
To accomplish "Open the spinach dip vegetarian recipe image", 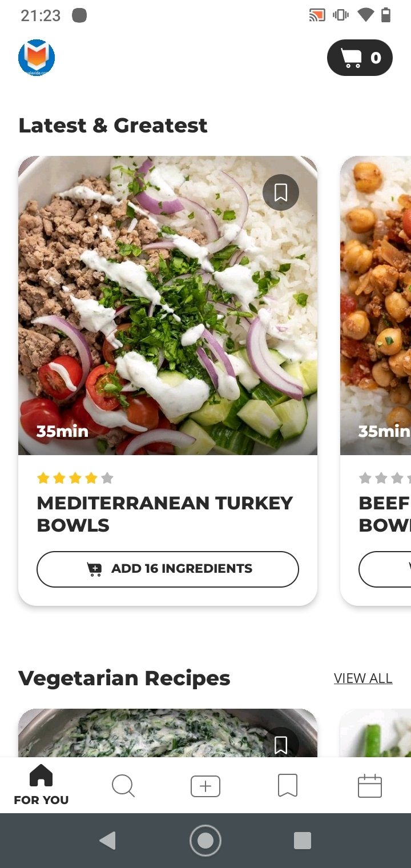I will [x=168, y=733].
